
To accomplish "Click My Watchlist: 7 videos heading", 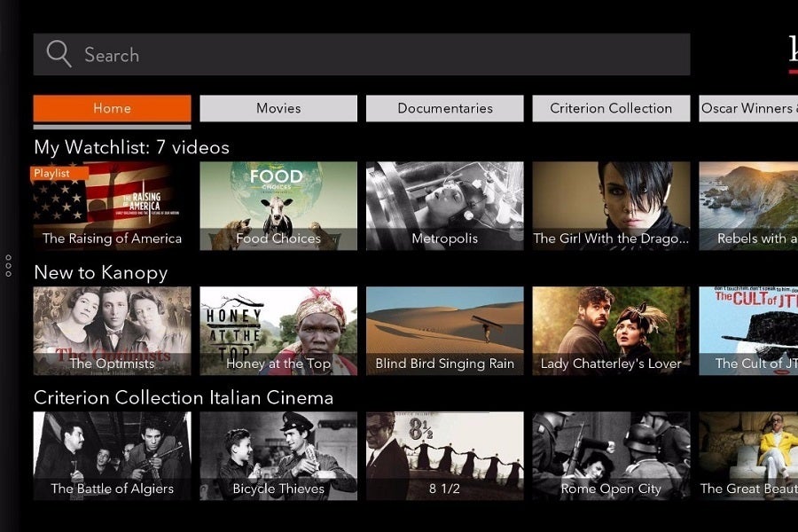I will point(131,147).
